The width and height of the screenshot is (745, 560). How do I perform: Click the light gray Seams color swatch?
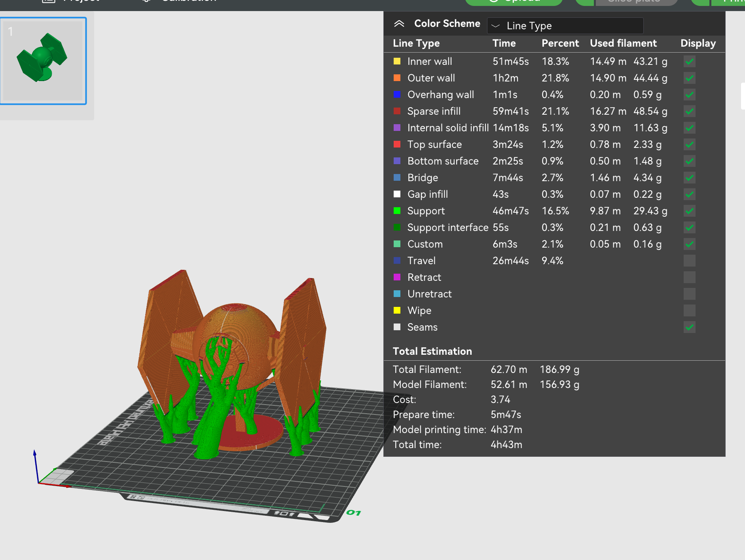click(397, 327)
